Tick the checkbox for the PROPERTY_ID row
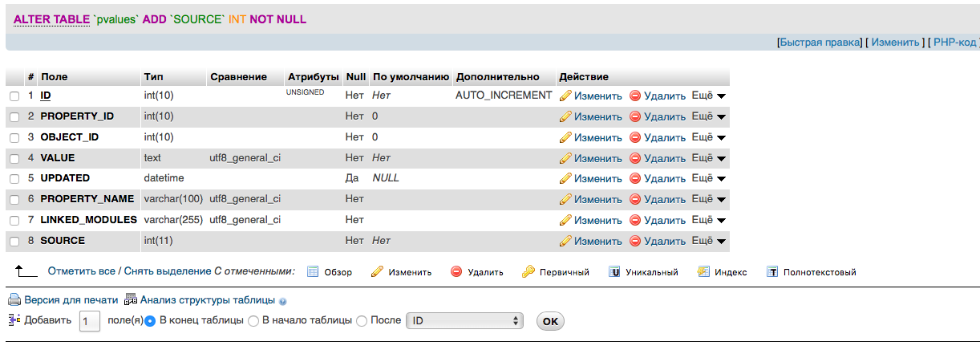 click(14, 116)
